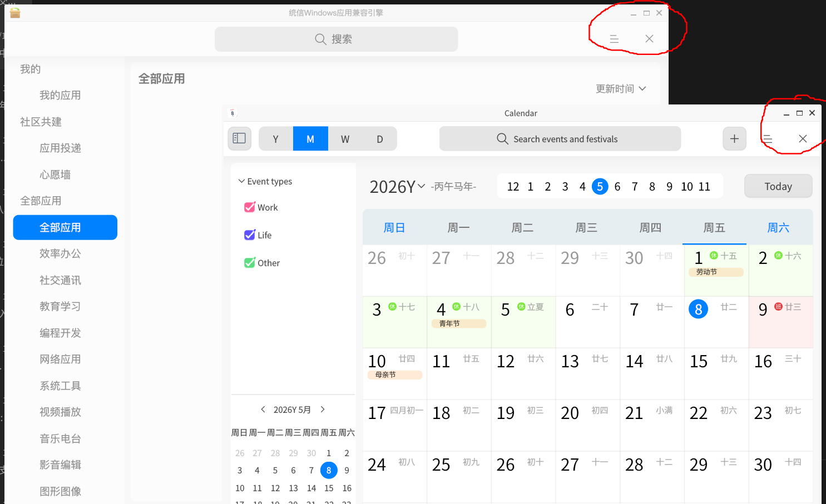Click the Search events and festivals field
Screen dimensions: 826x504
(560, 139)
